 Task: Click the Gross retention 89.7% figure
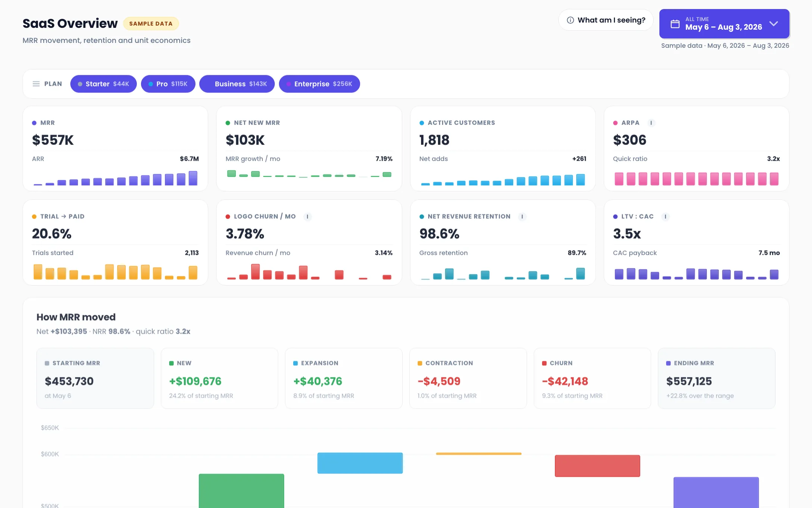coord(577,253)
